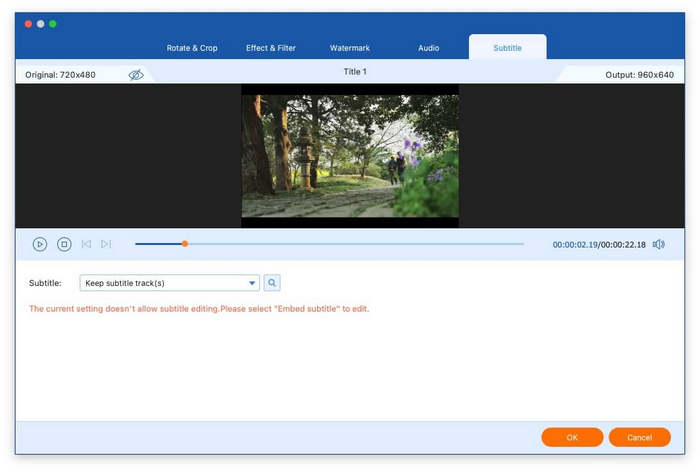
Task: Mute the volume speaker icon
Action: 658,244
